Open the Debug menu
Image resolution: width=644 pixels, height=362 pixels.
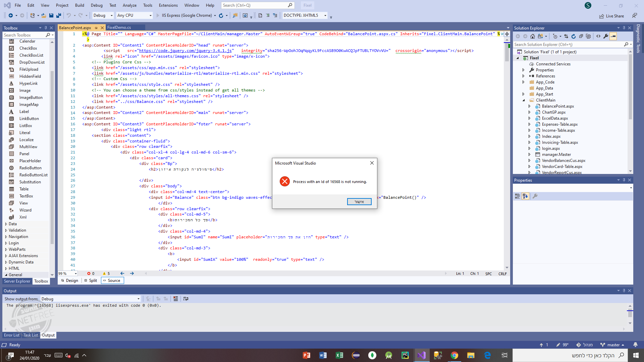[x=97, y=5]
